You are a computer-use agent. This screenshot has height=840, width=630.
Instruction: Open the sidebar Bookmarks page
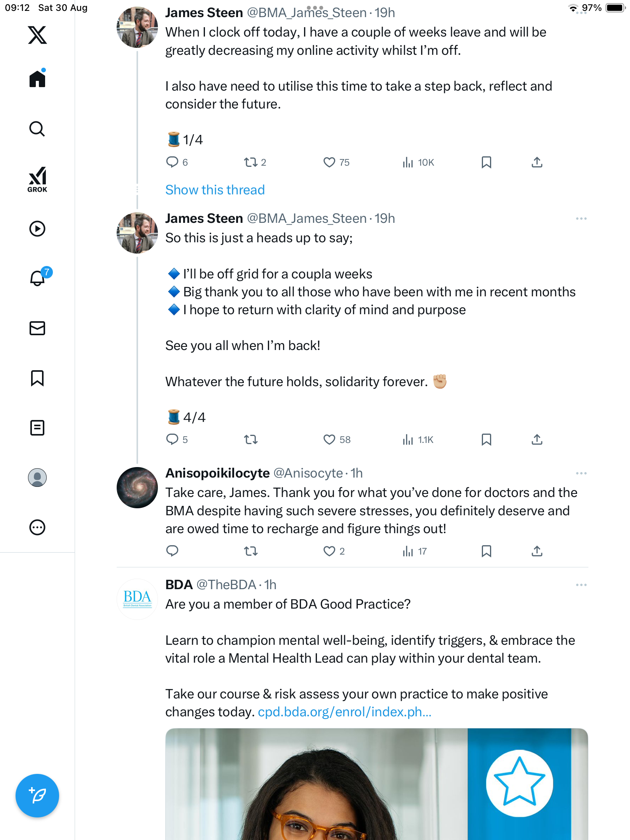click(x=37, y=378)
